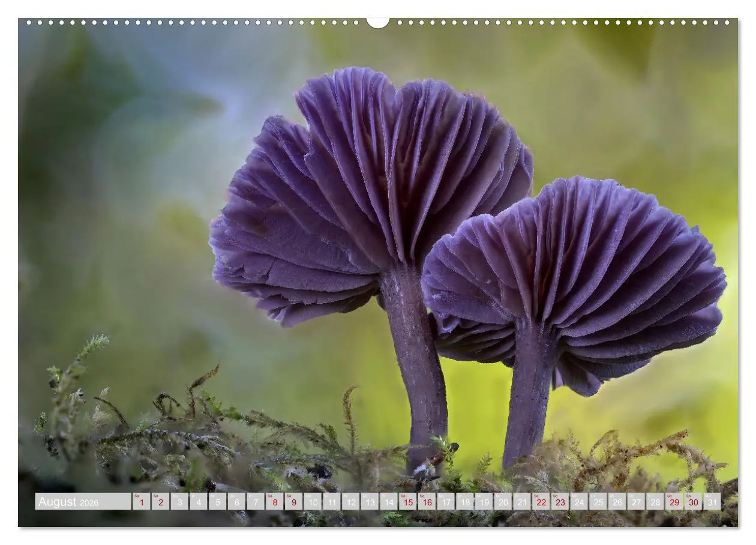Select day 21 in the calendar strip

(x=522, y=502)
